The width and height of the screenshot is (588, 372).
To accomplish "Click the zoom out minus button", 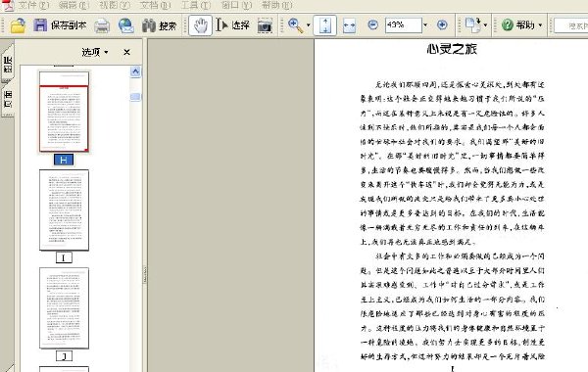I will point(372,25).
